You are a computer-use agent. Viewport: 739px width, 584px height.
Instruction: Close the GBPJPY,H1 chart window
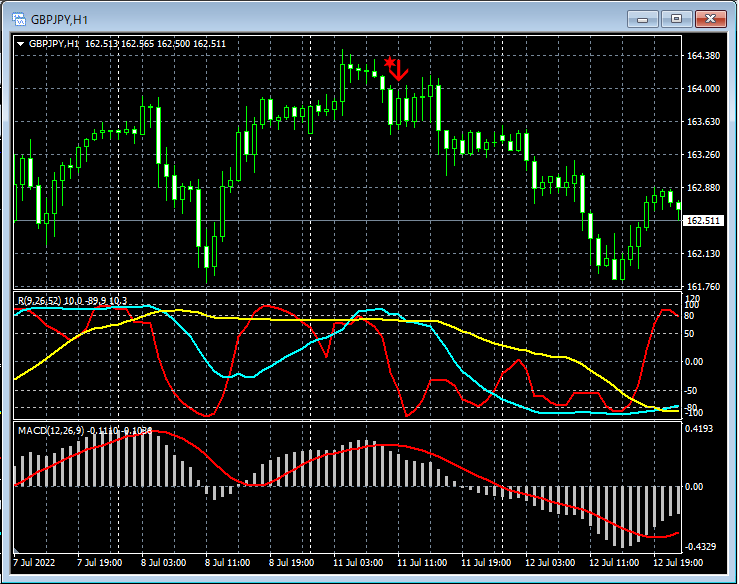point(711,18)
